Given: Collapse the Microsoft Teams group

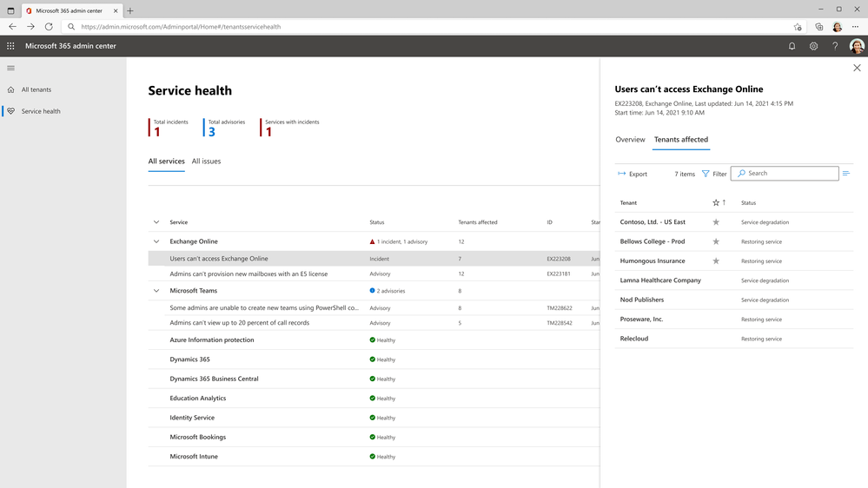Looking at the screenshot, I should pos(156,291).
